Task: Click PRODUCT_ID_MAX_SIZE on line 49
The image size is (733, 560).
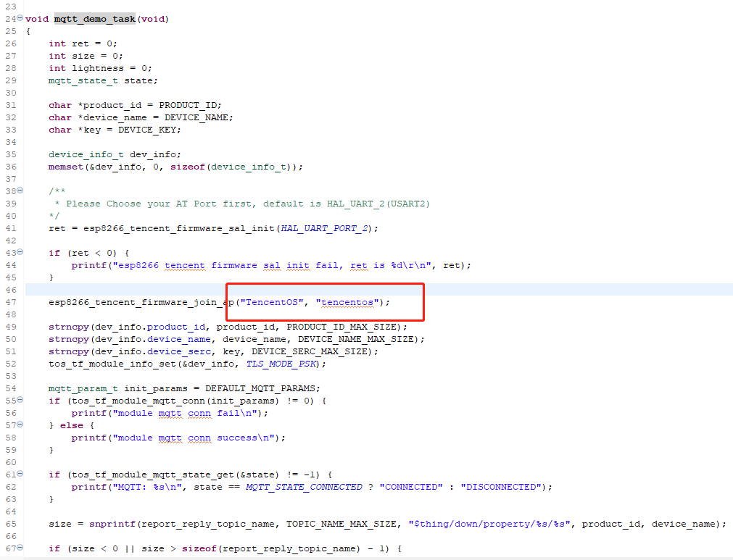Action: [x=341, y=327]
